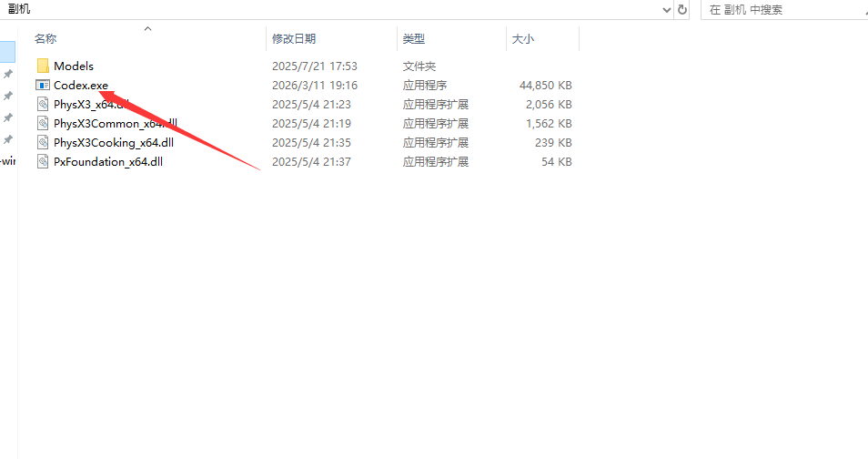
Task: Click the 副机 path in the address bar
Action: [x=19, y=8]
